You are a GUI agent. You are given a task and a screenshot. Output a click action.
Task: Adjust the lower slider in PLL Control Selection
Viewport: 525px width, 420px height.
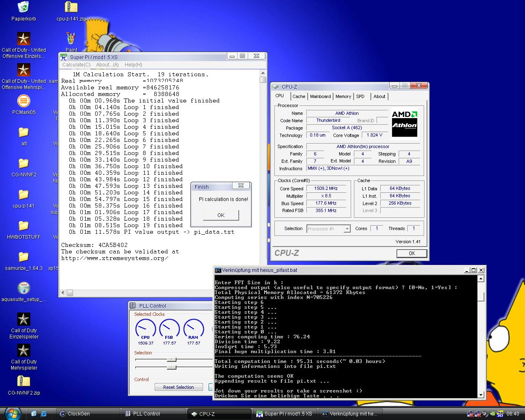click(x=172, y=367)
